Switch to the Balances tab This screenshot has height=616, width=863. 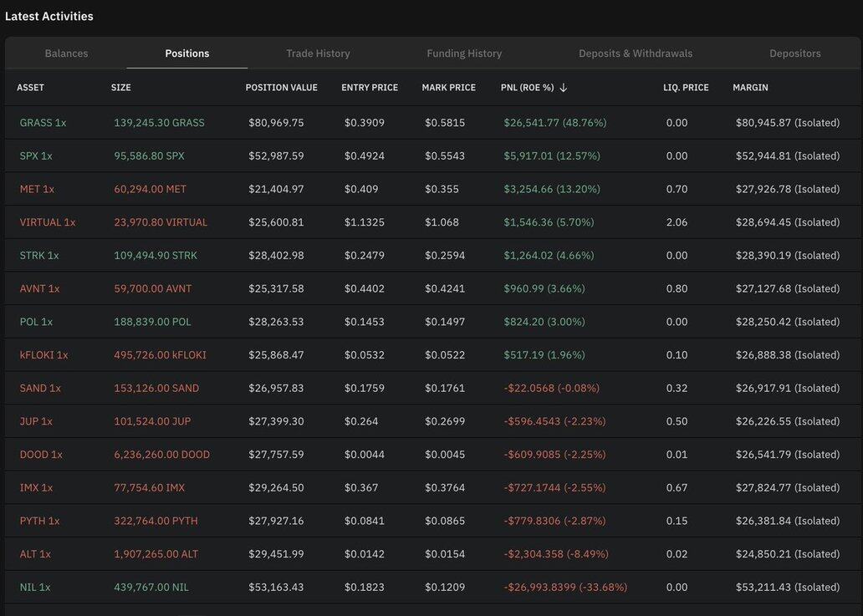pyautogui.click(x=66, y=53)
